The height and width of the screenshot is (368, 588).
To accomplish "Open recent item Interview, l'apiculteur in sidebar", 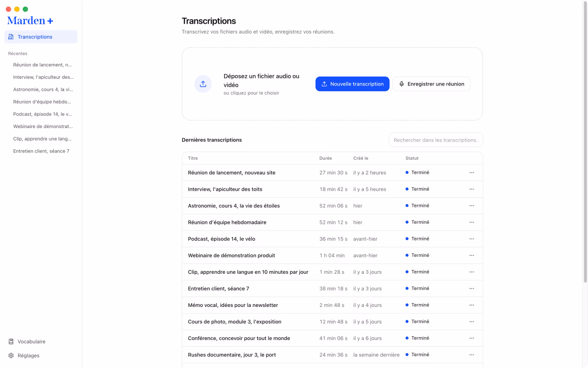I will (43, 77).
